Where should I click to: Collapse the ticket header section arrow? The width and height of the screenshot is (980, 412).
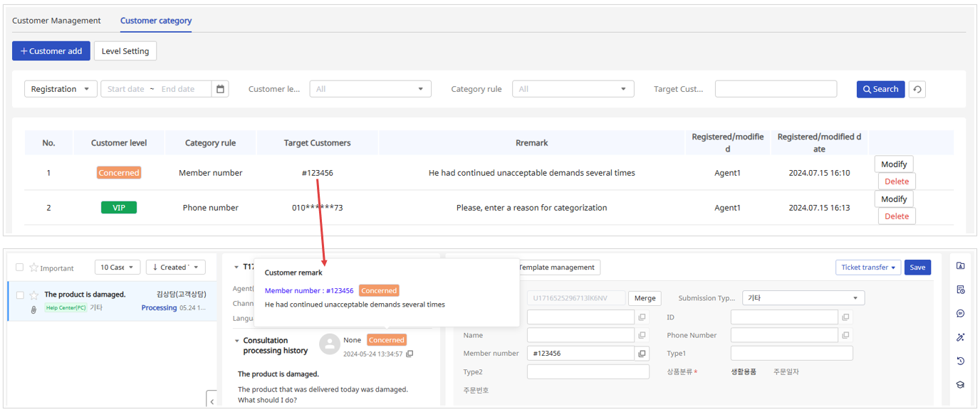(237, 268)
